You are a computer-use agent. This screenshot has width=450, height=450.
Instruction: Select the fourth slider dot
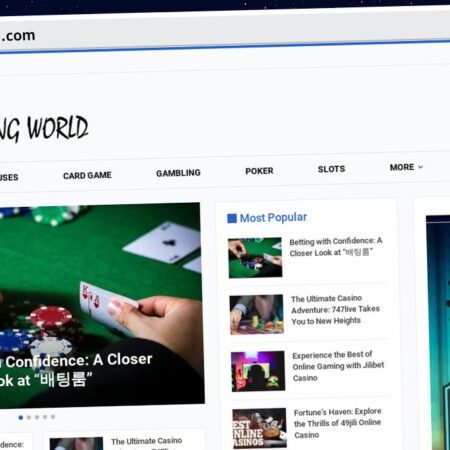coord(45,417)
